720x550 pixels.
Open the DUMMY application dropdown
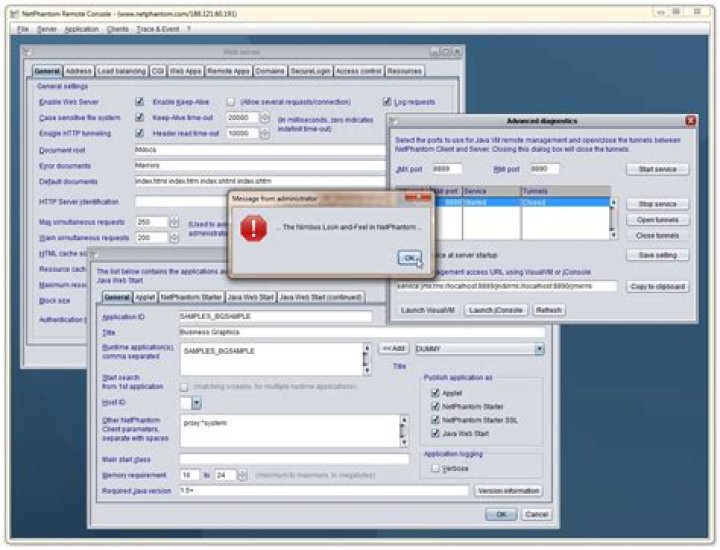[539, 349]
